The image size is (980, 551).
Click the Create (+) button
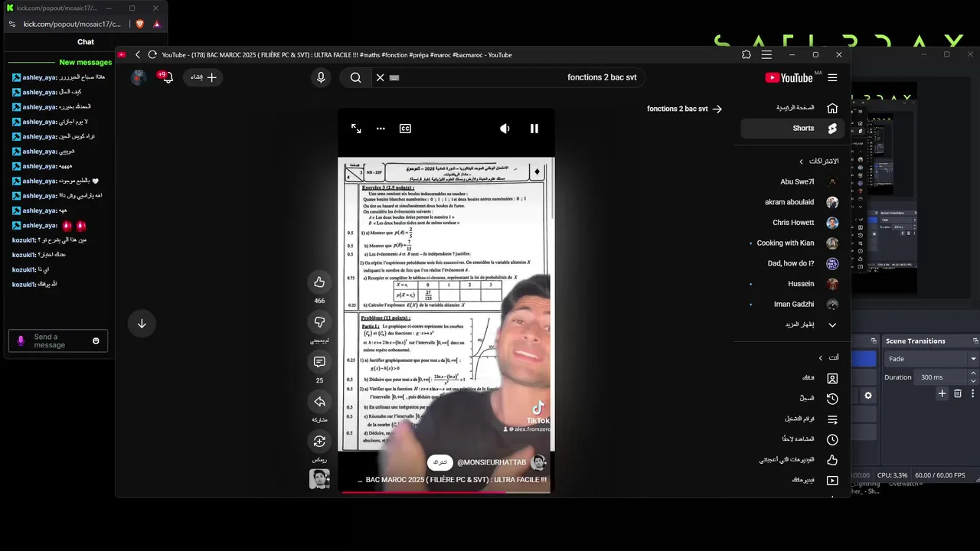[203, 77]
